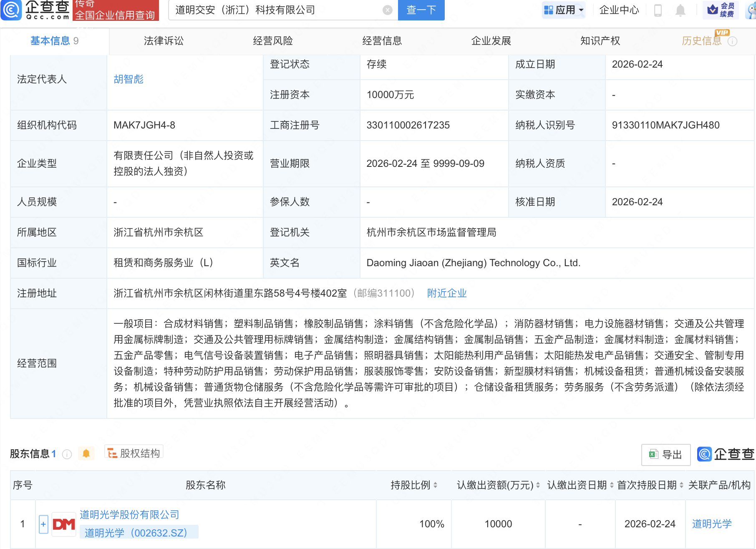756x549 pixels.
Task: Toggle sorting on 持股比例 column
Action: coord(436,485)
